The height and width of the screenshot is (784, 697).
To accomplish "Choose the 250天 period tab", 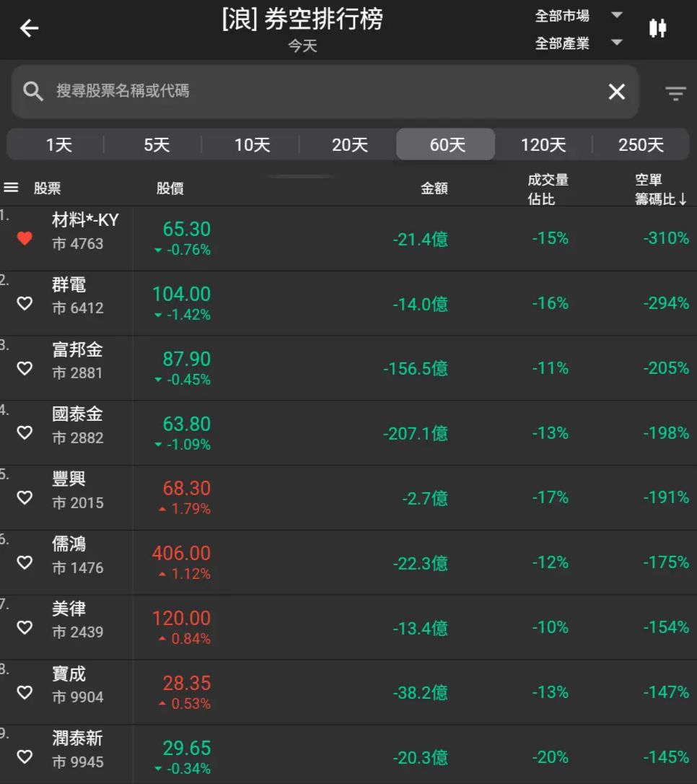I will [640, 145].
